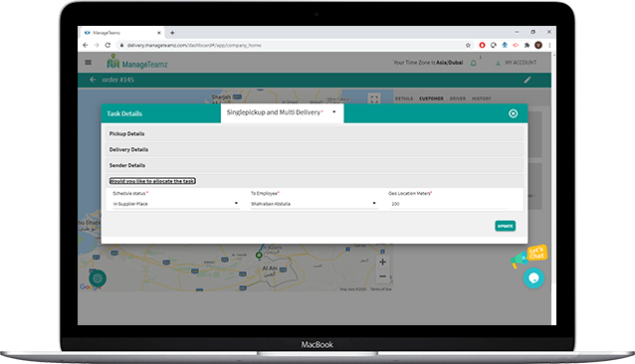The width and height of the screenshot is (635, 364).
Task: Zoom in on the map
Action: [x=382, y=263]
